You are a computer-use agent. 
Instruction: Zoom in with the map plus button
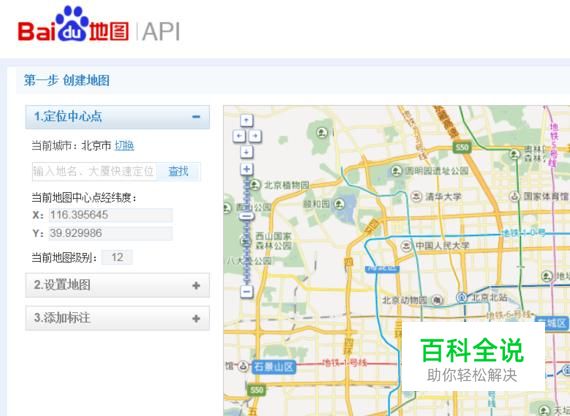point(247,169)
